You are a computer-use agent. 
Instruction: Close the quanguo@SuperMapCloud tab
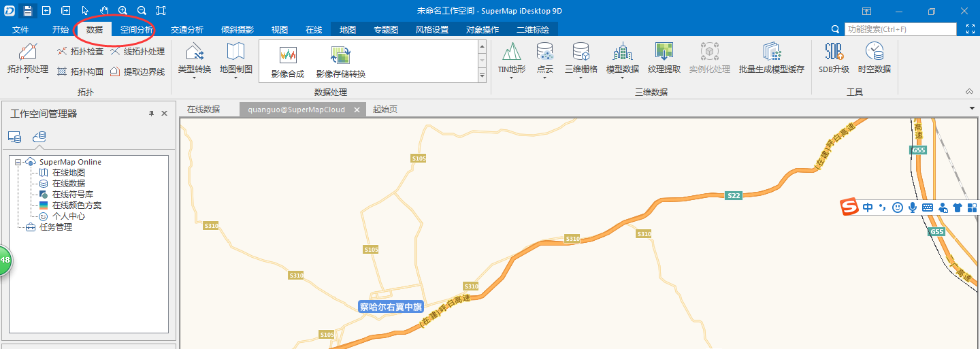click(357, 110)
